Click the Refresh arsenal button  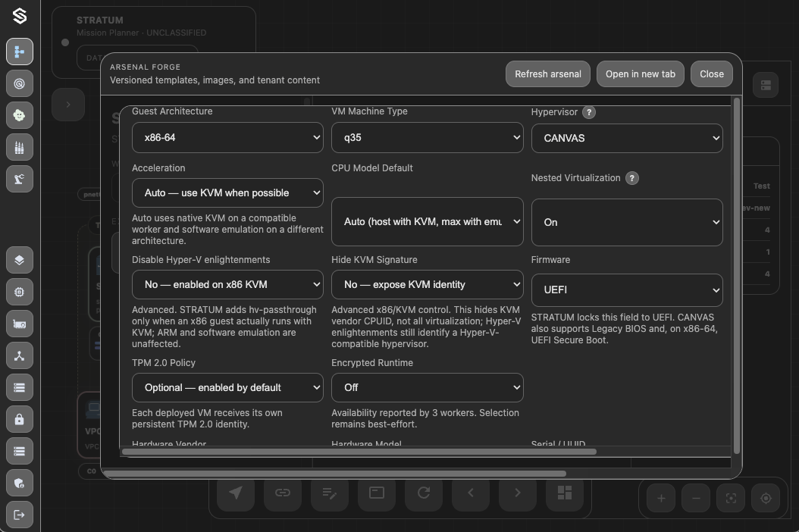pyautogui.click(x=548, y=74)
